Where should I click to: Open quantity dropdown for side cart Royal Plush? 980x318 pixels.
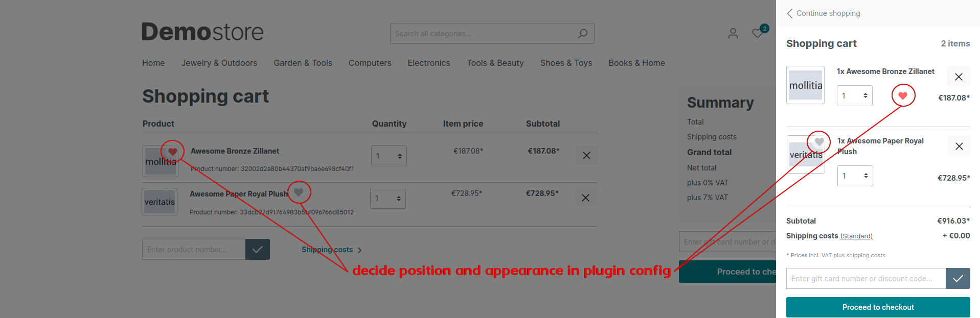click(x=855, y=176)
